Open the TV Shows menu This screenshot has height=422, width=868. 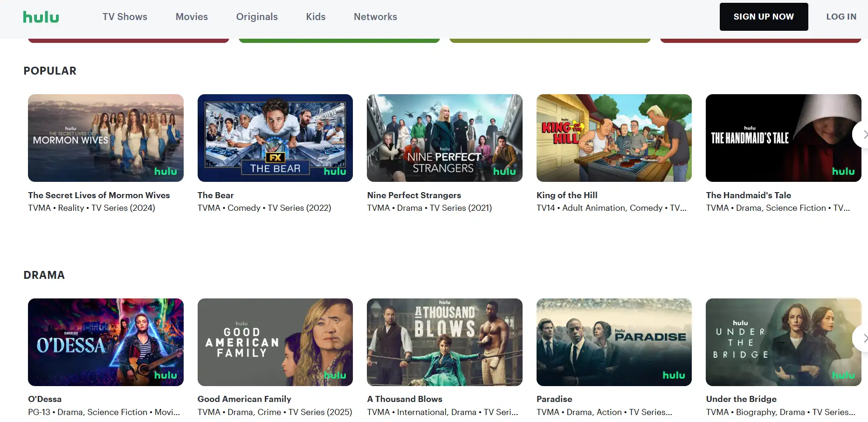coord(125,17)
